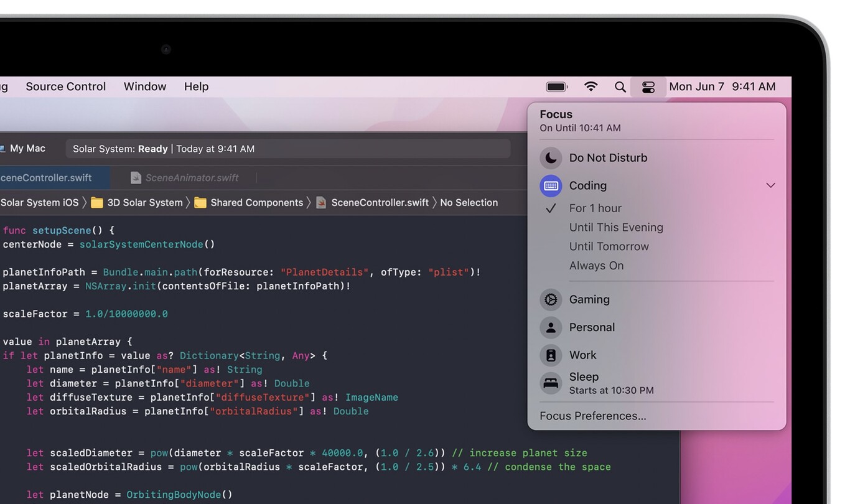Screen dimensions: 850x504
Task: Check the battery status indicator
Action: click(556, 86)
